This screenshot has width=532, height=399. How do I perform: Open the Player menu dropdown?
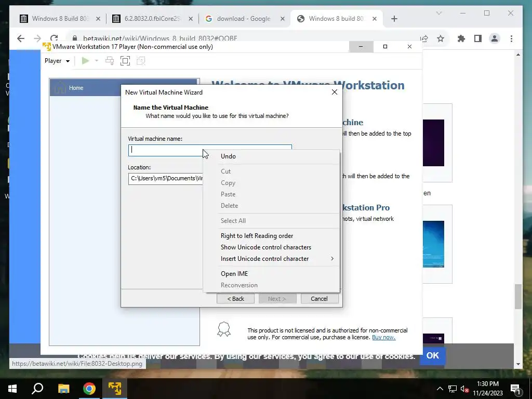pyautogui.click(x=57, y=61)
